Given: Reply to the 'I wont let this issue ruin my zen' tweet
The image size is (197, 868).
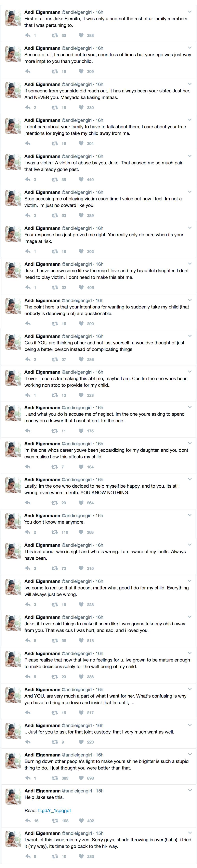Looking at the screenshot, I should click(x=28, y=856).
